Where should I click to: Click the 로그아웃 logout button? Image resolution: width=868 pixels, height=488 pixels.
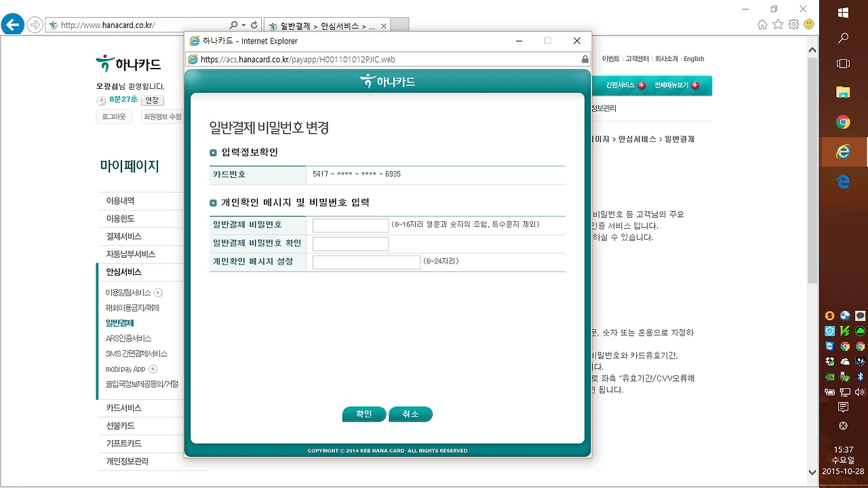pyautogui.click(x=114, y=117)
